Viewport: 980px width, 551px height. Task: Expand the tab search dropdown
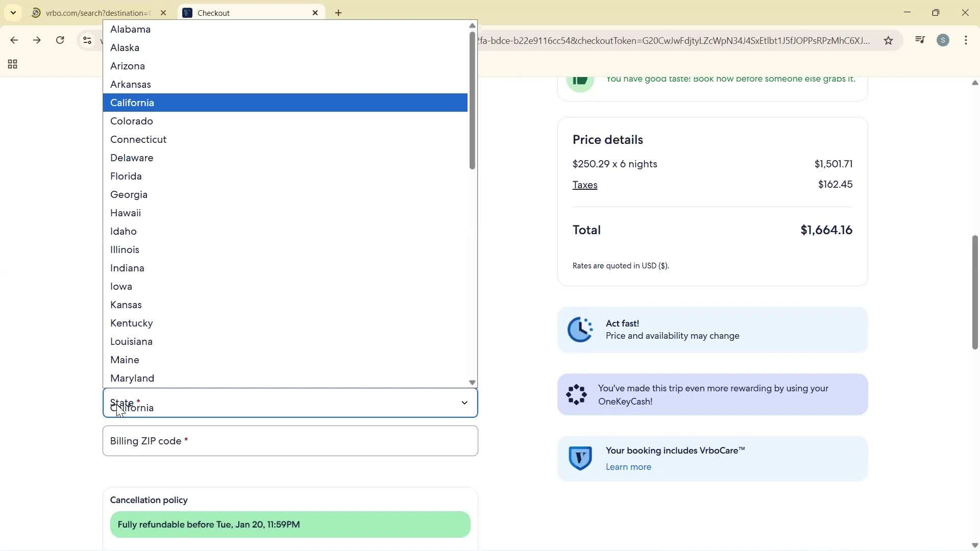(13, 13)
